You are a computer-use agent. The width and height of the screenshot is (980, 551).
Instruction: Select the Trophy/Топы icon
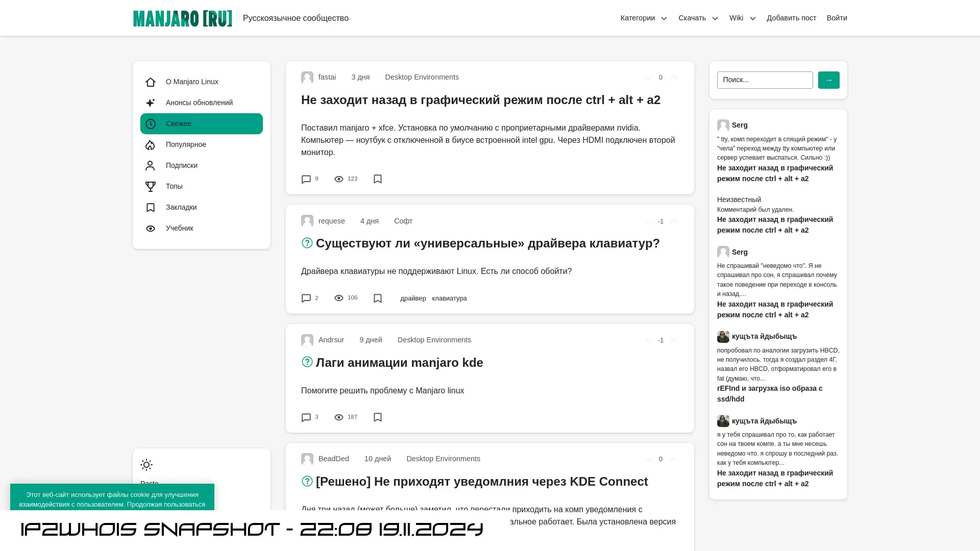click(151, 186)
